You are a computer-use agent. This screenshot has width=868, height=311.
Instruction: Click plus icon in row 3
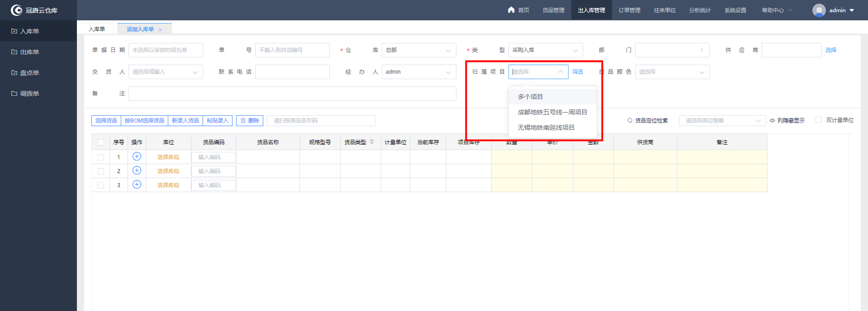(137, 184)
